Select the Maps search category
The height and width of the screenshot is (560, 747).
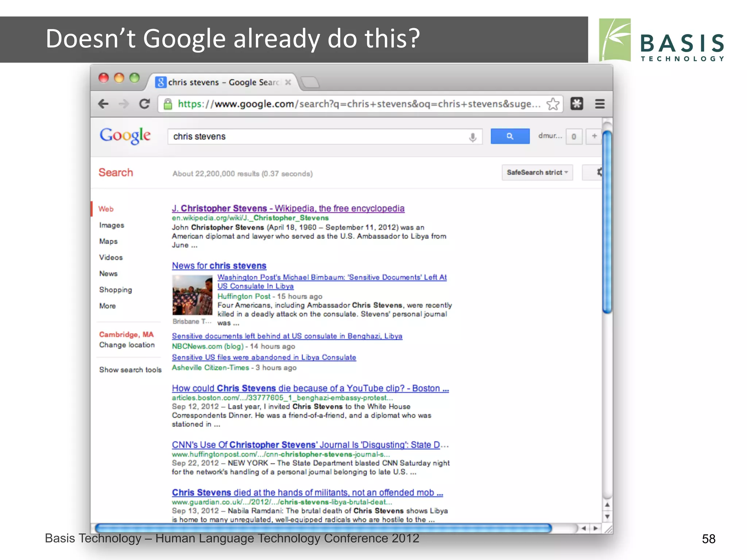(108, 241)
